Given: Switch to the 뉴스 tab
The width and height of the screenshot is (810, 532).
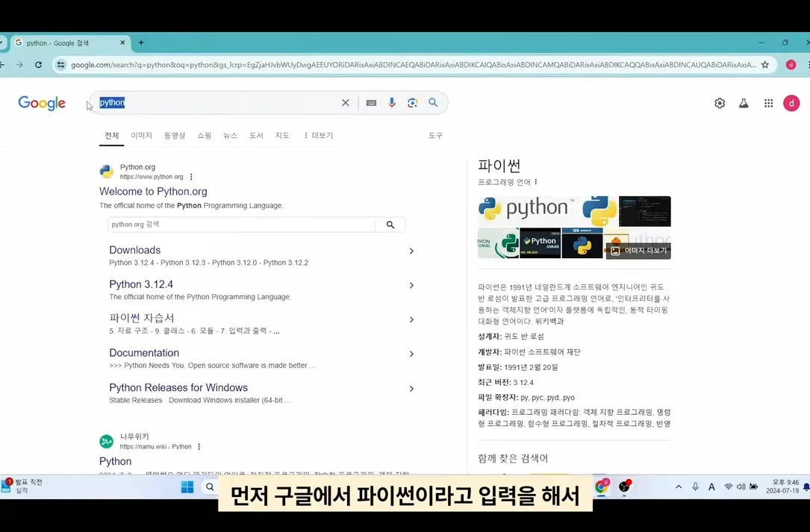Looking at the screenshot, I should point(231,135).
